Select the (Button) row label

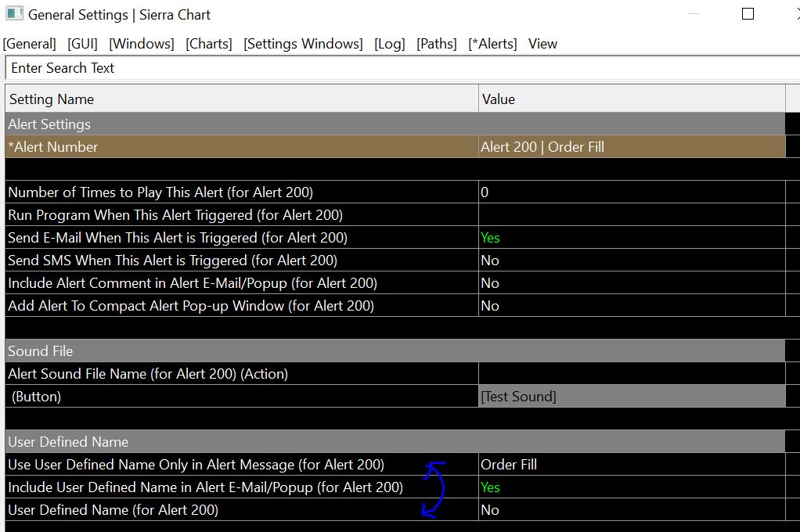coord(36,397)
